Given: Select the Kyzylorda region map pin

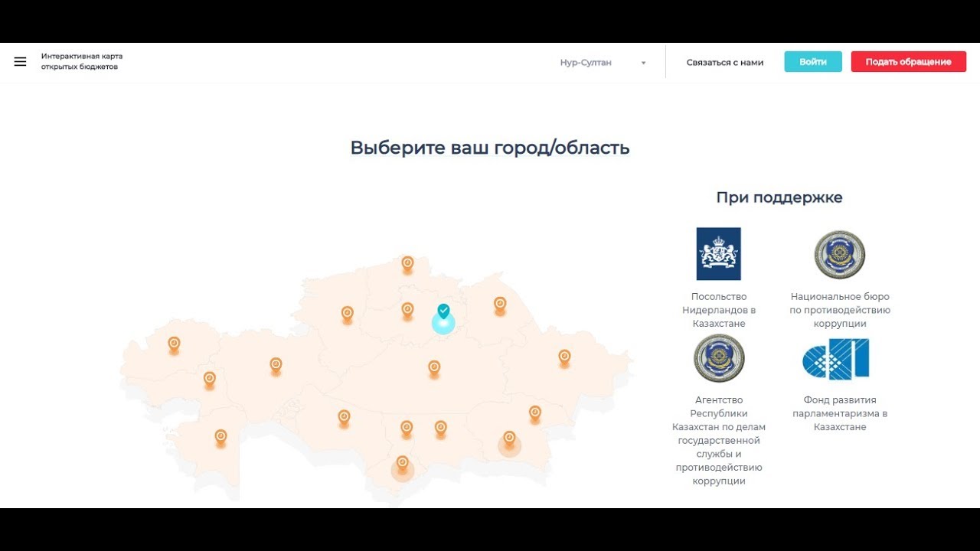Looking at the screenshot, I should pos(344,418).
